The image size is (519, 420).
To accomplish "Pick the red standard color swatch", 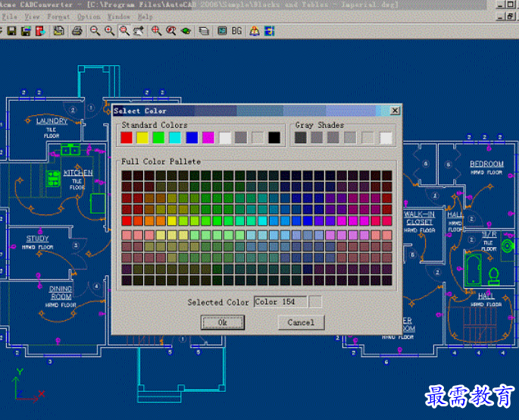I will click(127, 138).
